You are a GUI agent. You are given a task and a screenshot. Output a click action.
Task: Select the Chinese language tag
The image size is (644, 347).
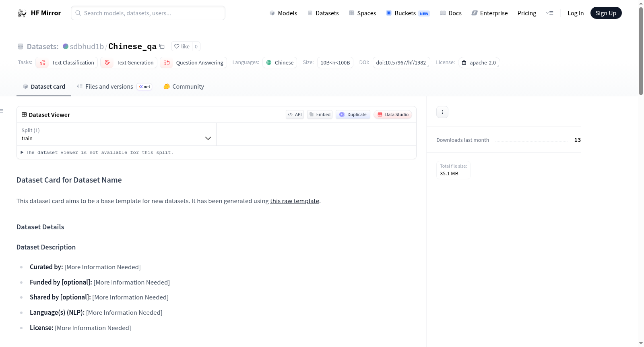point(280,62)
